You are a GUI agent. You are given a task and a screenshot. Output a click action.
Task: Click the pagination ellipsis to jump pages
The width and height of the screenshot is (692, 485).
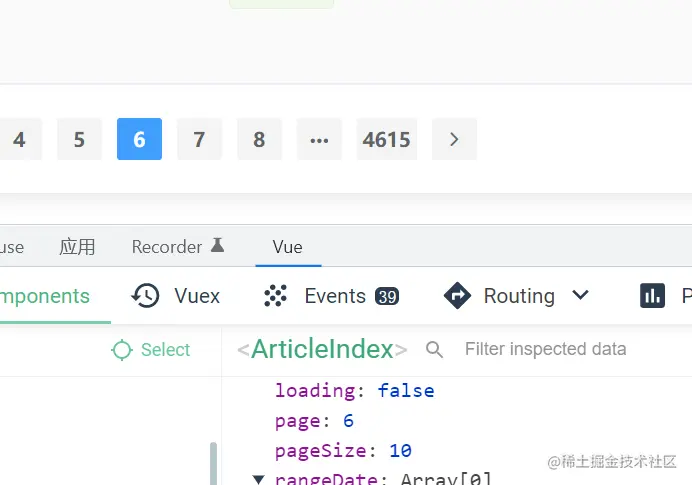pyautogui.click(x=319, y=140)
